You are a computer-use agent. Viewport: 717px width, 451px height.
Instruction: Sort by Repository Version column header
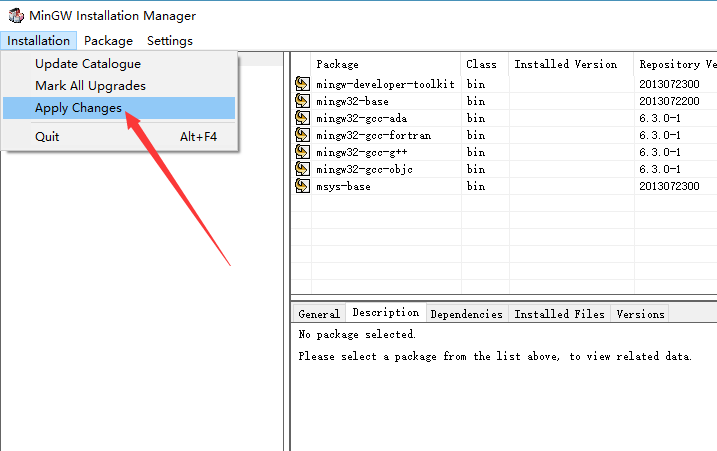click(x=676, y=64)
